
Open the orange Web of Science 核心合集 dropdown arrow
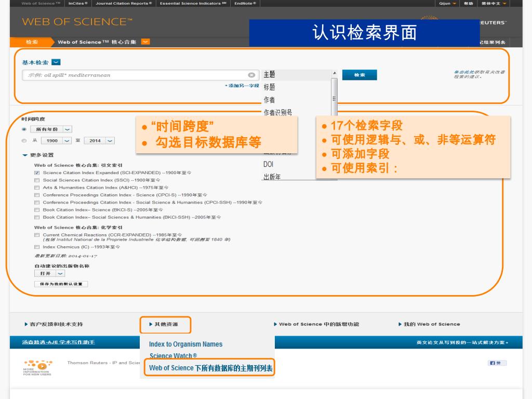point(145,42)
